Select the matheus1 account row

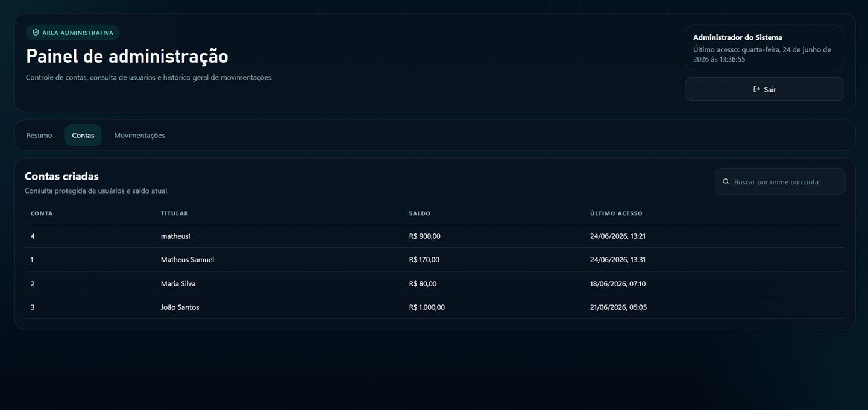(435, 236)
